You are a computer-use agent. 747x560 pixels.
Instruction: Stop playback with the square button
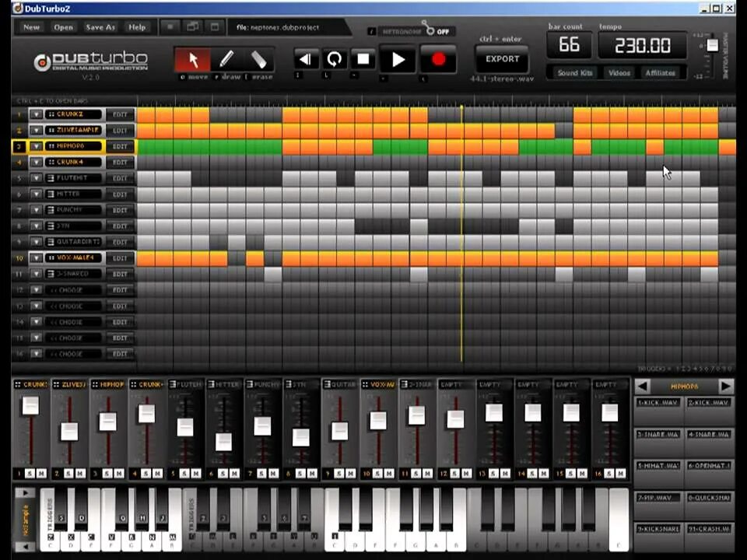coord(363,60)
